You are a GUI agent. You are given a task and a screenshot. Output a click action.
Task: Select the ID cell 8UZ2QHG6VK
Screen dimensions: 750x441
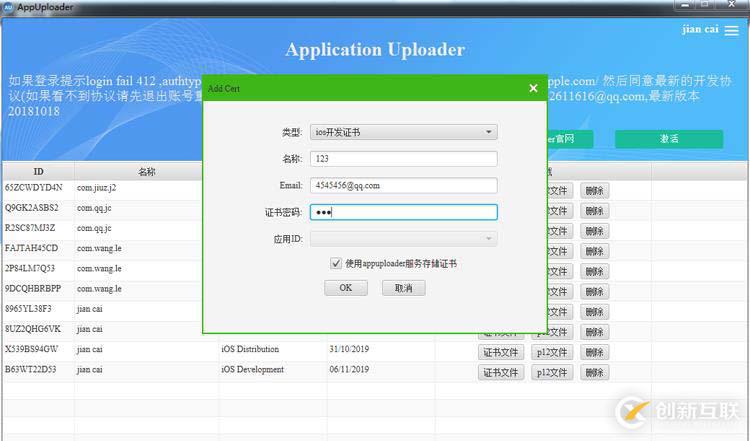(x=33, y=329)
